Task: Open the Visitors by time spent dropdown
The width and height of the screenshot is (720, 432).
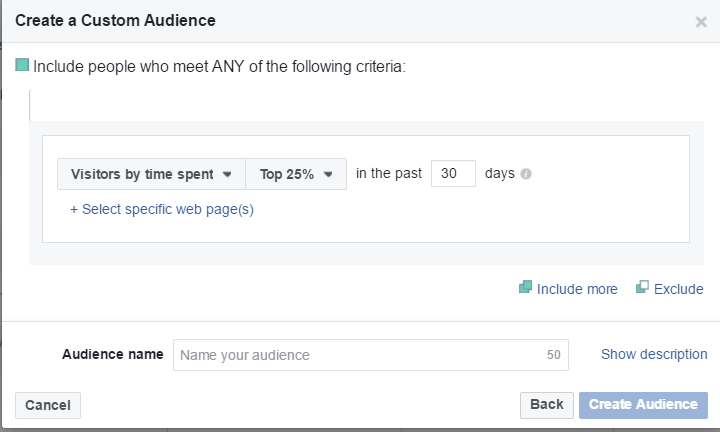Action: point(151,174)
